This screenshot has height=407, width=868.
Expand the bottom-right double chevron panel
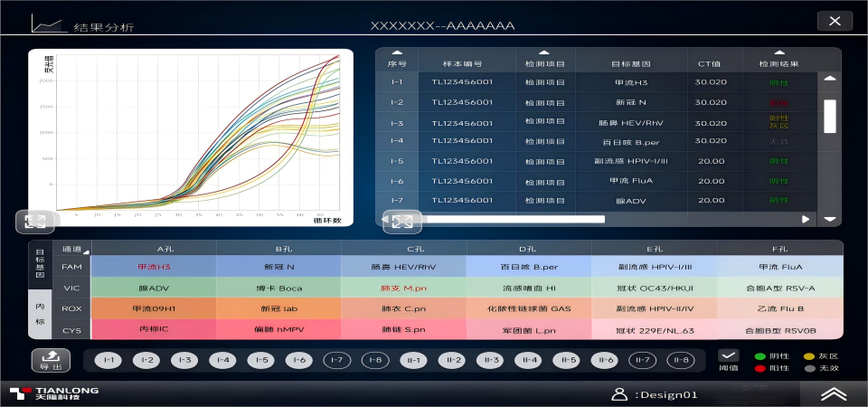pyautogui.click(x=833, y=393)
